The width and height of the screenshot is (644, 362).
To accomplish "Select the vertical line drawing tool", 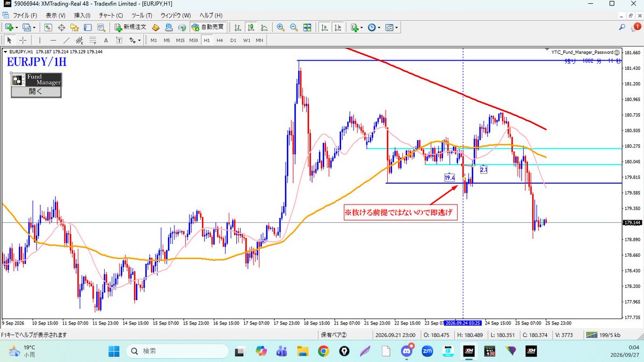I will (x=39, y=40).
